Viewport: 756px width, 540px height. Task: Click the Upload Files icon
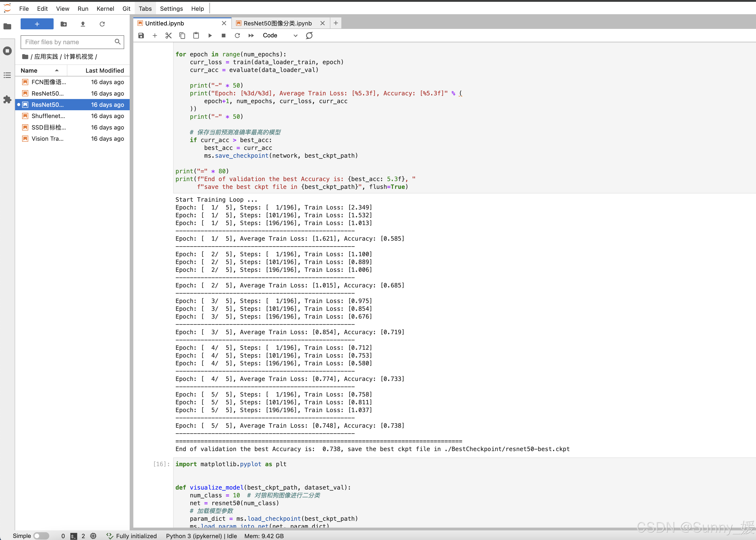[83, 24]
